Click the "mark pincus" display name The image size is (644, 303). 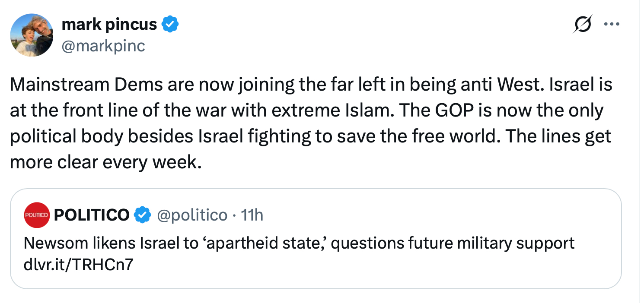(109, 25)
